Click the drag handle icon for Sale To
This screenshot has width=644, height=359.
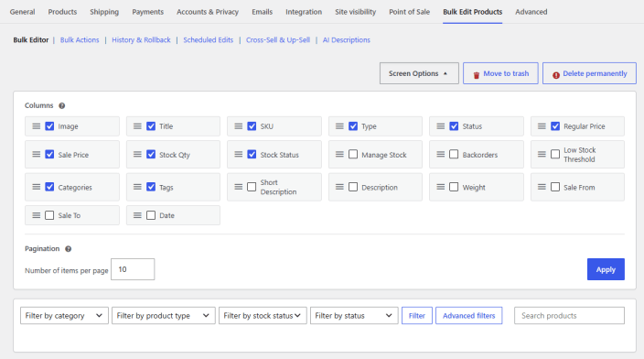coord(37,215)
